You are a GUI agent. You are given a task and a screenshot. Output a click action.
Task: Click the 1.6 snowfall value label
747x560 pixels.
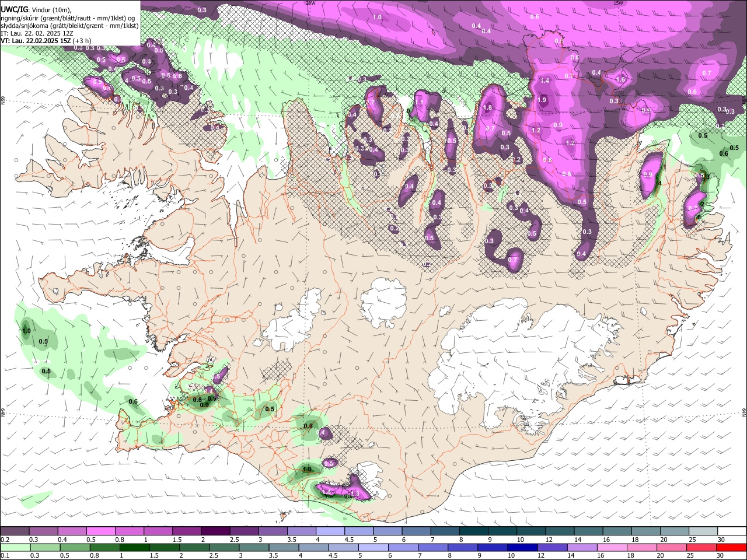(x=620, y=80)
